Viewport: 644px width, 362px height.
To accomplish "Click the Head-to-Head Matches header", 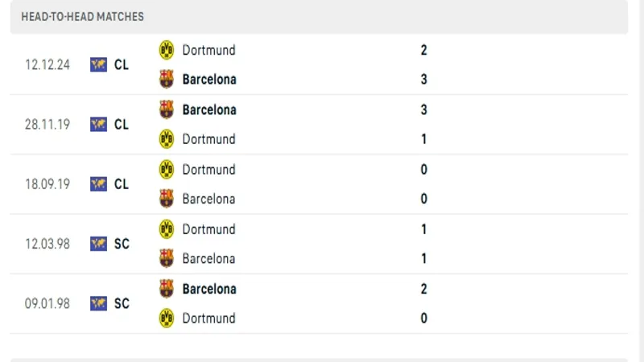I will [x=83, y=17].
